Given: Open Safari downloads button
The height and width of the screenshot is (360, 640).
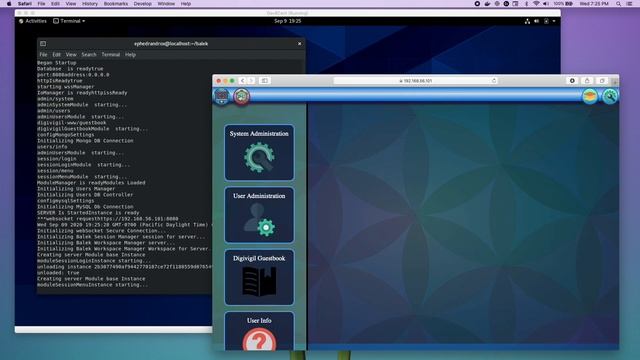Looking at the screenshot, I should pos(572,81).
